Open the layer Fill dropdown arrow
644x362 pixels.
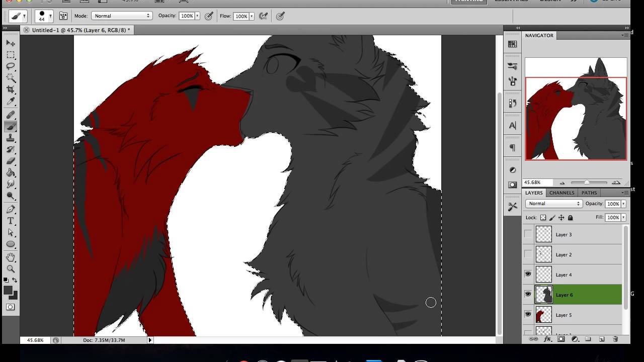[x=623, y=218]
